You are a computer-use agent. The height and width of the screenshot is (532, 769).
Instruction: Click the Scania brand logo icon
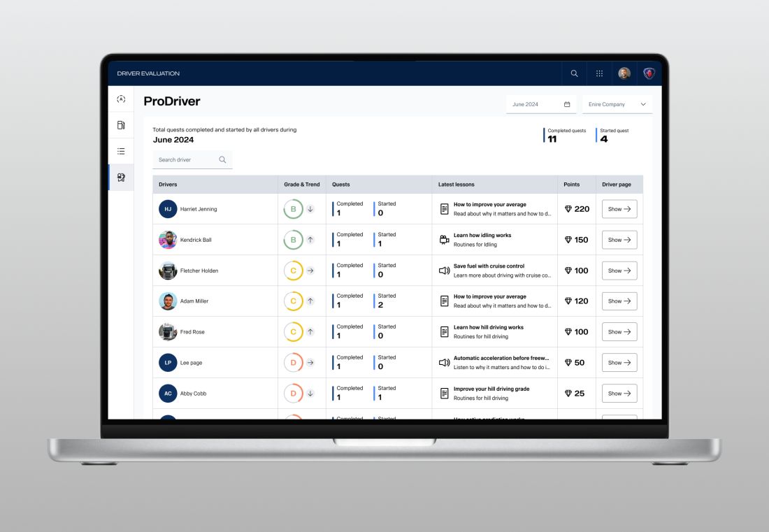tap(649, 73)
